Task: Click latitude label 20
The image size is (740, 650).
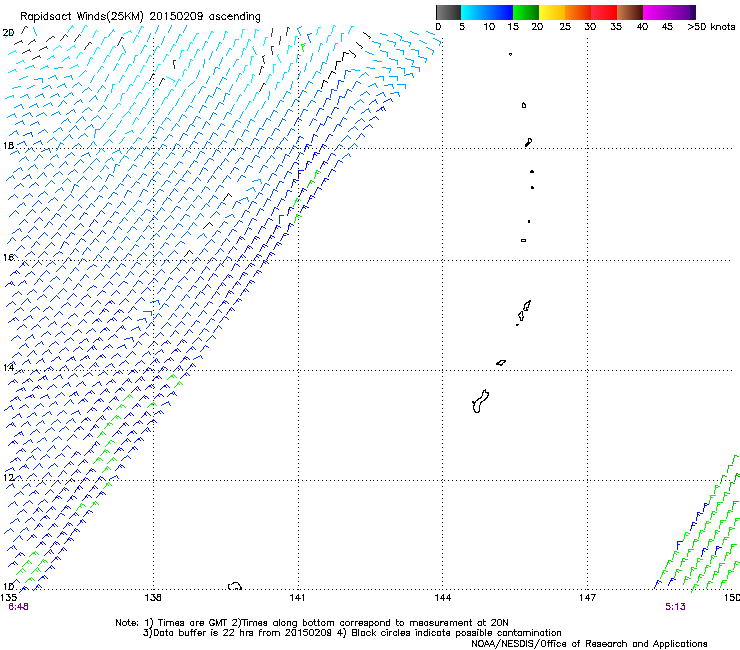Action: [8, 33]
